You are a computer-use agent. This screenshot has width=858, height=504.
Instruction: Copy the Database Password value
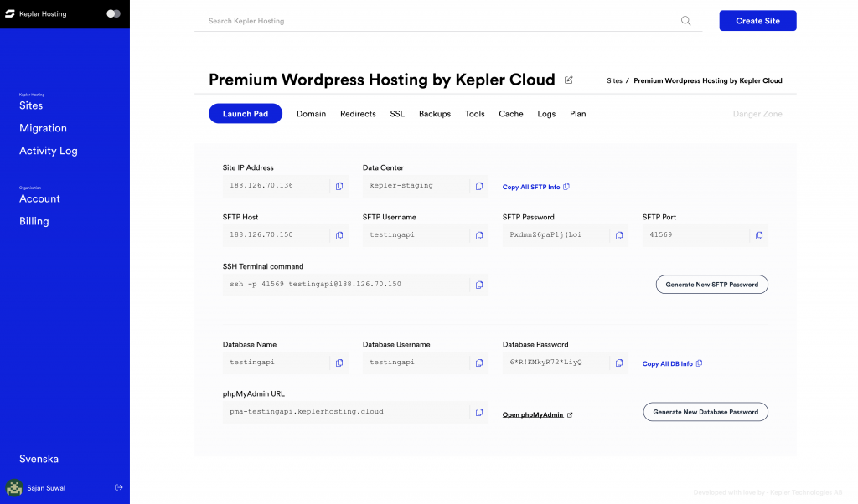tap(619, 363)
